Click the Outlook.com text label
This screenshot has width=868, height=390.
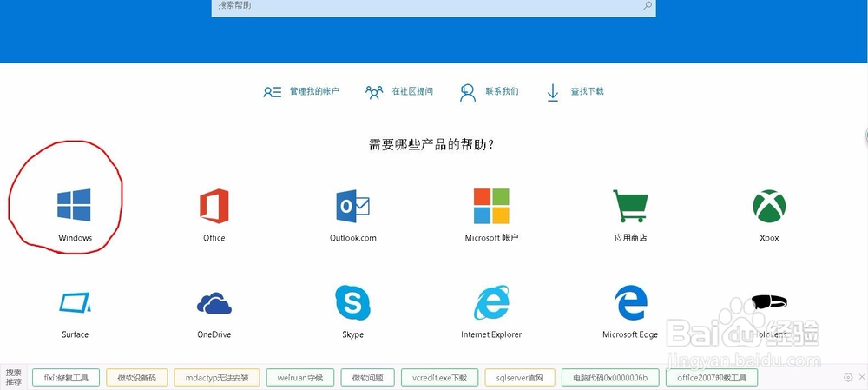352,238
